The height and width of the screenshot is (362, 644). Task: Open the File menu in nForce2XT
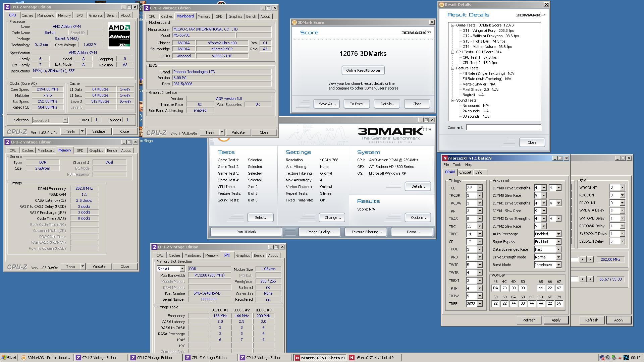coord(446,165)
